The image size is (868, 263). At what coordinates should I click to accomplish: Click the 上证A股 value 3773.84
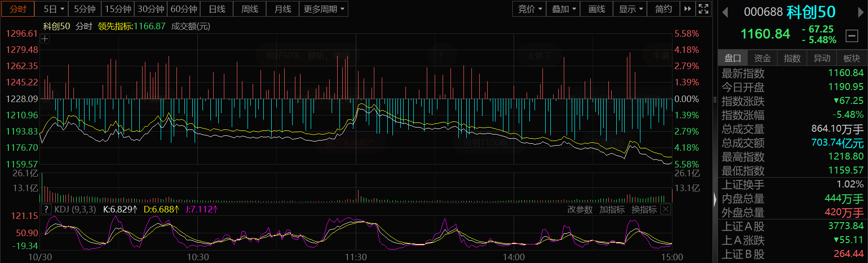[x=846, y=226]
